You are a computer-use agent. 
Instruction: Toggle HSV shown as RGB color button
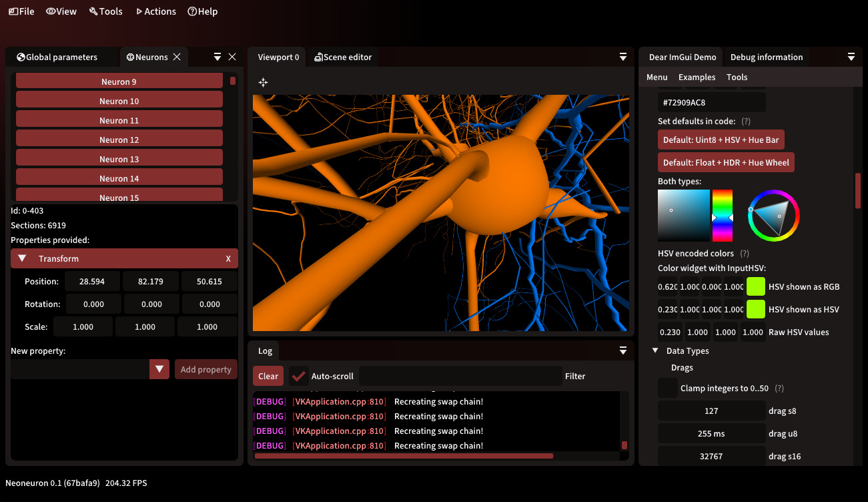pos(755,286)
